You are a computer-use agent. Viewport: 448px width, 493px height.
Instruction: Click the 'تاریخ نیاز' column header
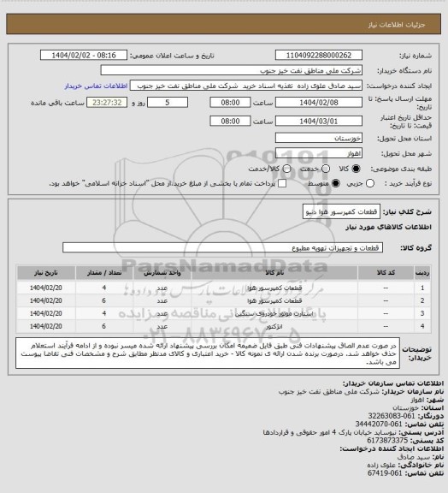[x=46, y=273]
